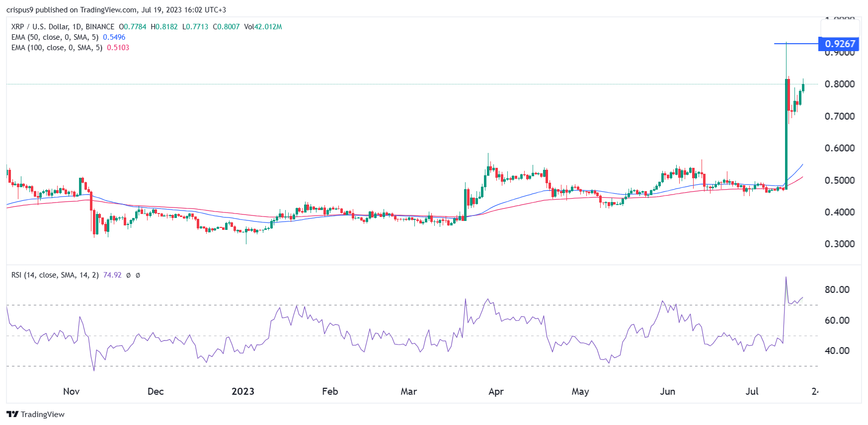Viewport: 868px width, 425px height.
Task: Click the RSI 60.00 axis label
Action: 837,320
